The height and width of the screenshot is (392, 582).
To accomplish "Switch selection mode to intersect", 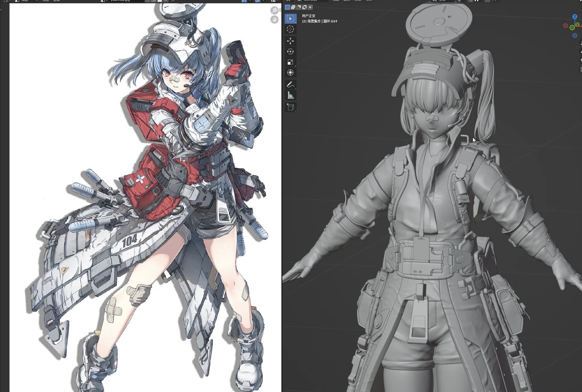I will coord(310,7).
